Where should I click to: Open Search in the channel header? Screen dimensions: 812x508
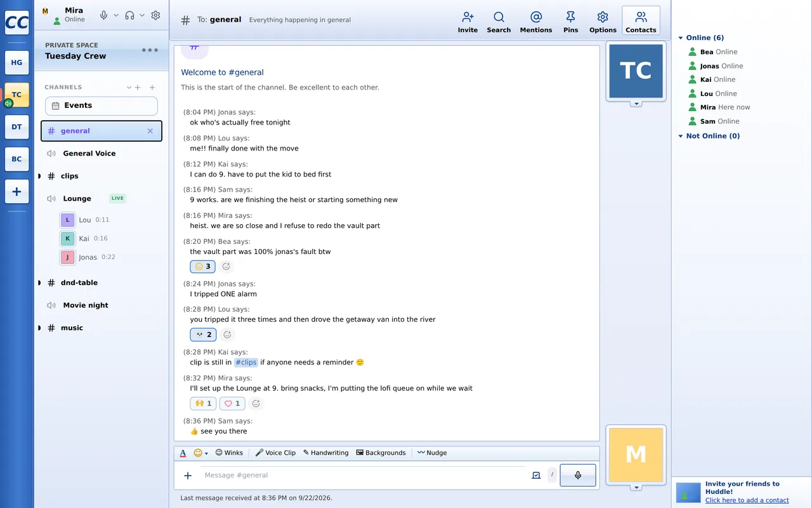pyautogui.click(x=499, y=21)
